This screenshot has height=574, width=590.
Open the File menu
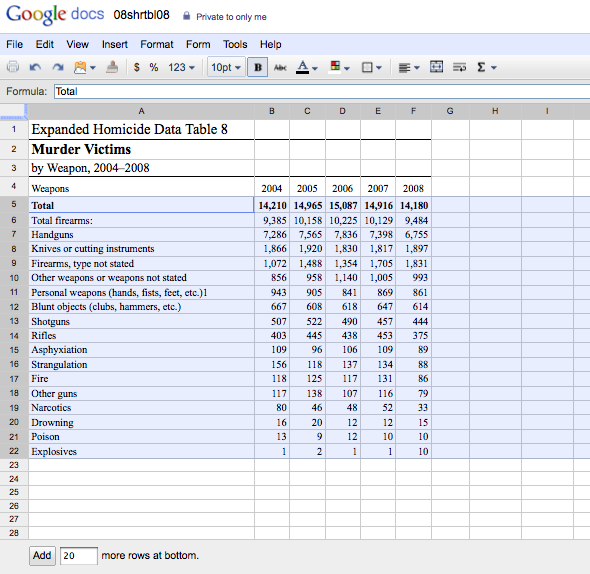click(15, 44)
